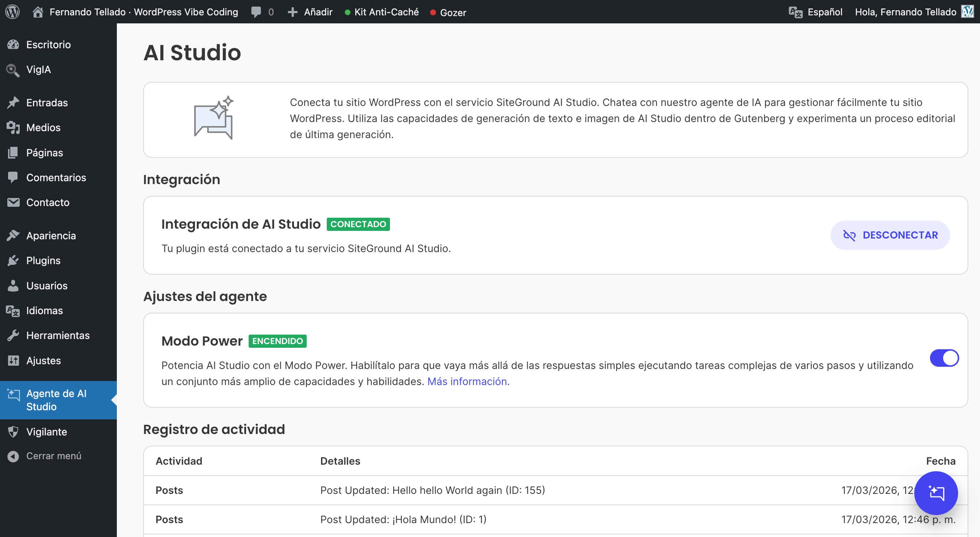
Task: Select the ¡Hola Mundo! (ID: 1) log entry
Action: click(x=555, y=519)
